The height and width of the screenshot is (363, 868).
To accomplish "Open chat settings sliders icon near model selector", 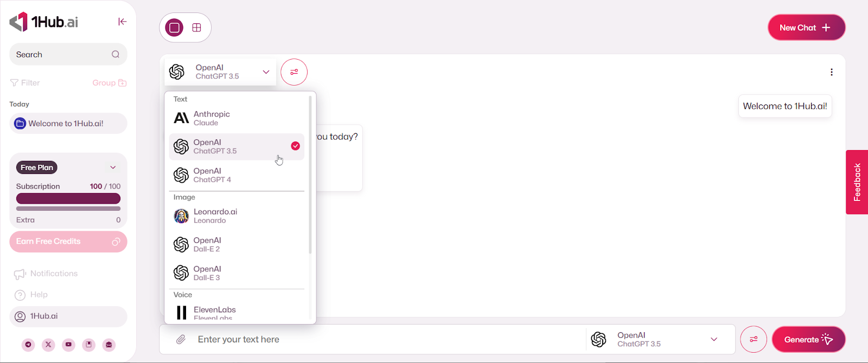I will 294,72.
